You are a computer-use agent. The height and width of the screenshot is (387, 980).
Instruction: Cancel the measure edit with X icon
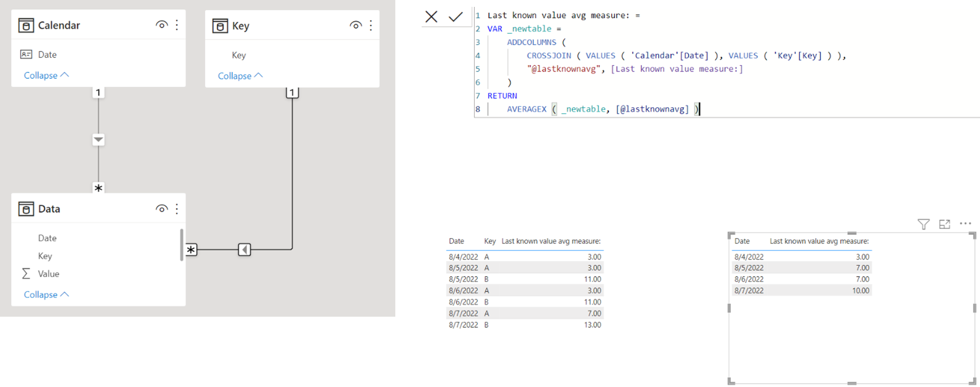[x=431, y=17]
